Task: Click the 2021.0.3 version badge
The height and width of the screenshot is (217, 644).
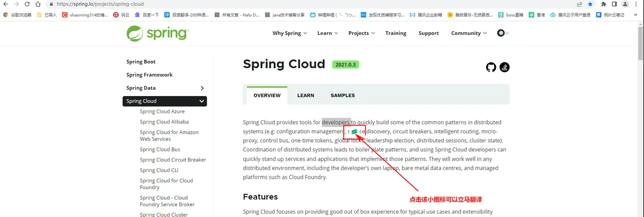Action: [346, 64]
